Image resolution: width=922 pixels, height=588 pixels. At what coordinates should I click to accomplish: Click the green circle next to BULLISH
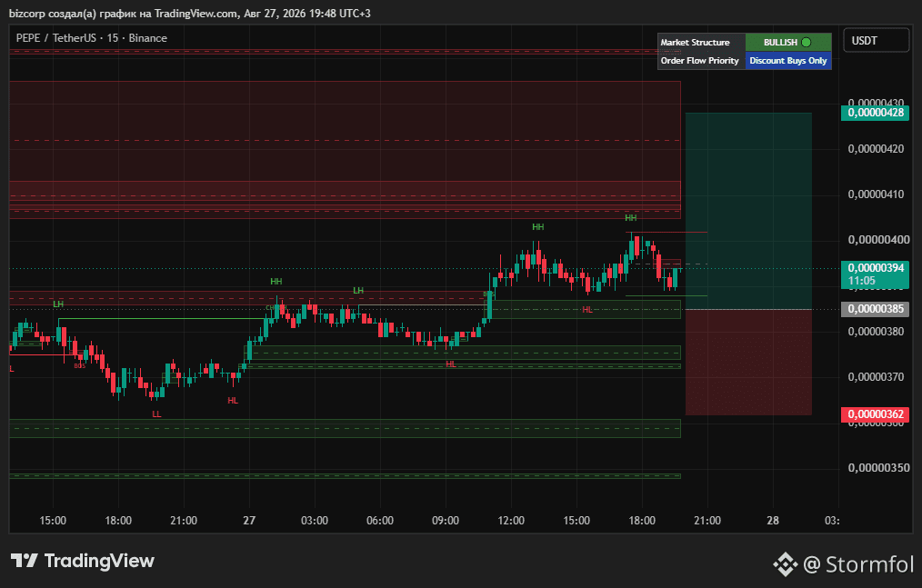pos(807,43)
